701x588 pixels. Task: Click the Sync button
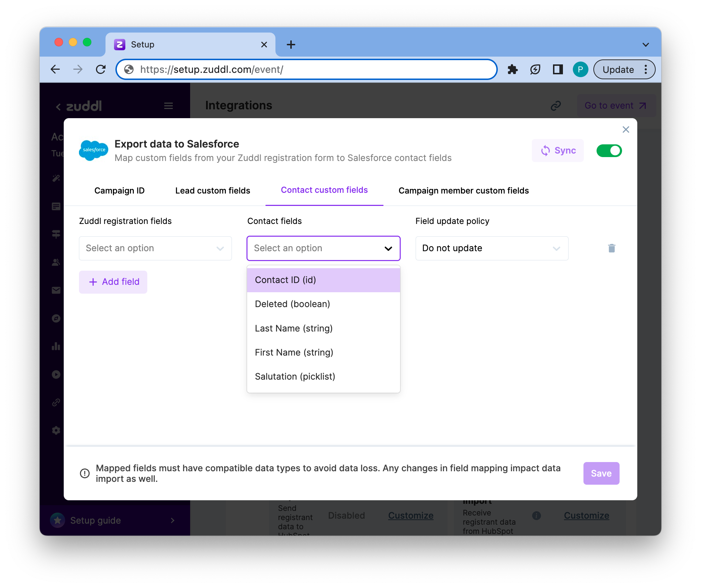coord(558,150)
